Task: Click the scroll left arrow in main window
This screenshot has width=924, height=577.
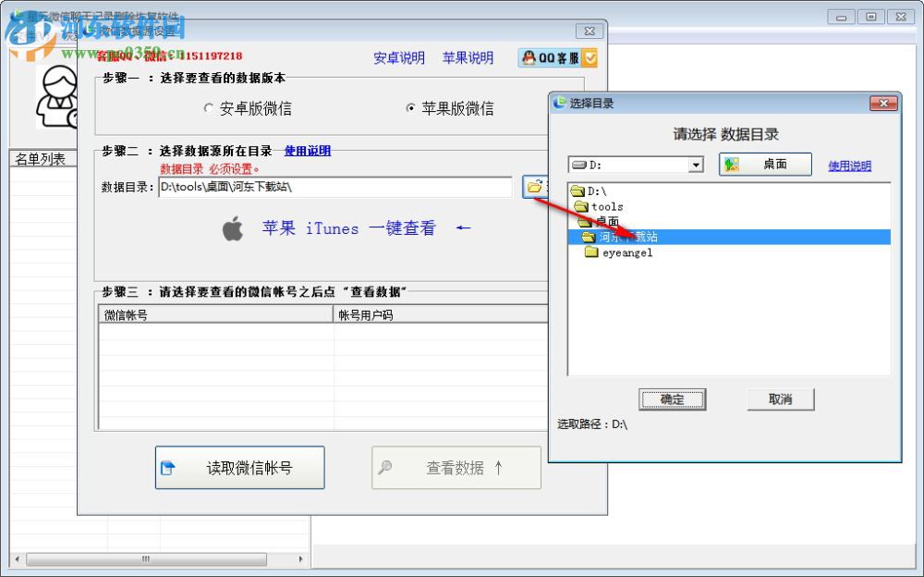Action: (x=17, y=559)
